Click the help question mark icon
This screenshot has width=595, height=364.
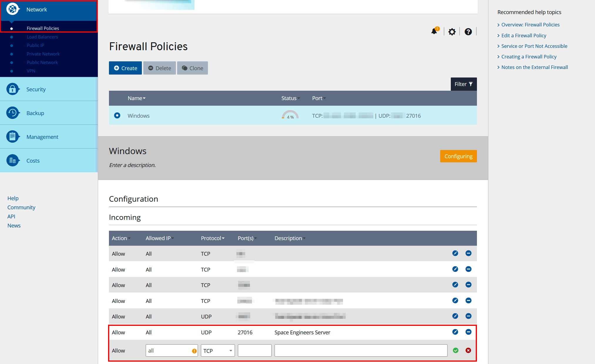pos(468,32)
